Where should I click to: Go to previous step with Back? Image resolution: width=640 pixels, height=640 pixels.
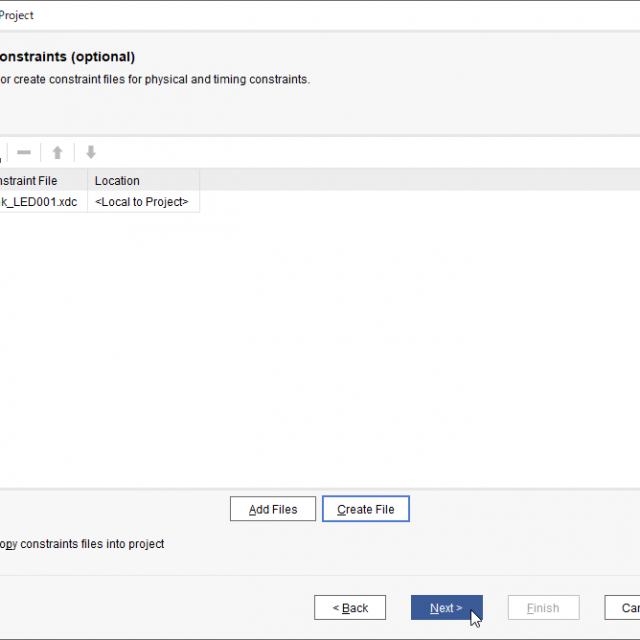[x=349, y=608]
